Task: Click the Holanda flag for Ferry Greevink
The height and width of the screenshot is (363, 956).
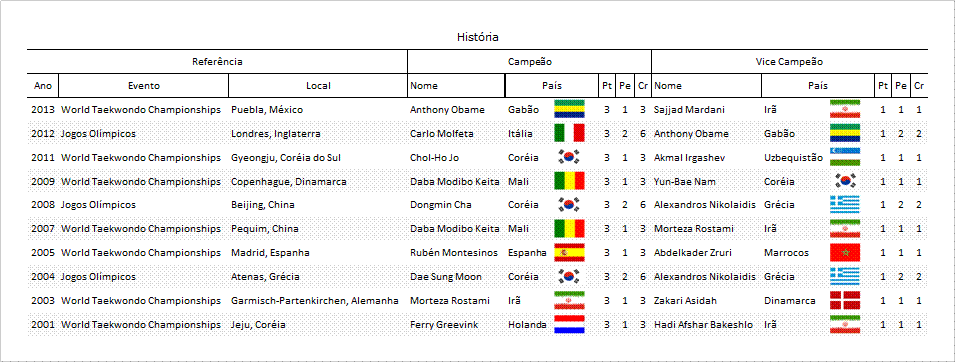Action: pyautogui.click(x=569, y=324)
